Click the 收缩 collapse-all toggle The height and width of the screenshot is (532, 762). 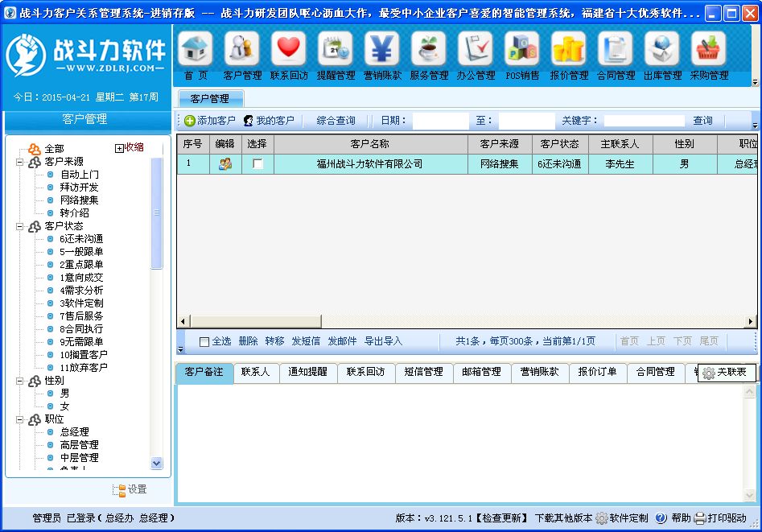pos(130,147)
